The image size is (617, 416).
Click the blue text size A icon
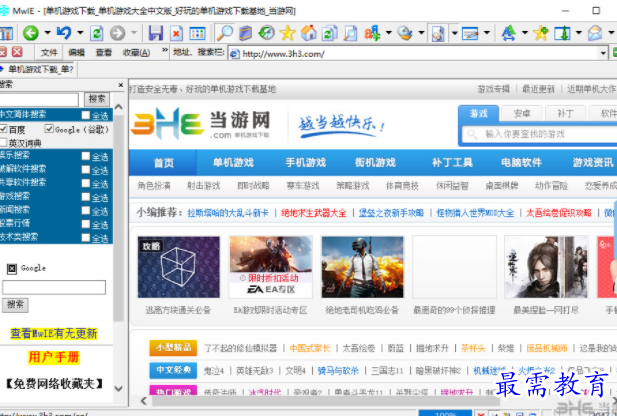(508, 33)
